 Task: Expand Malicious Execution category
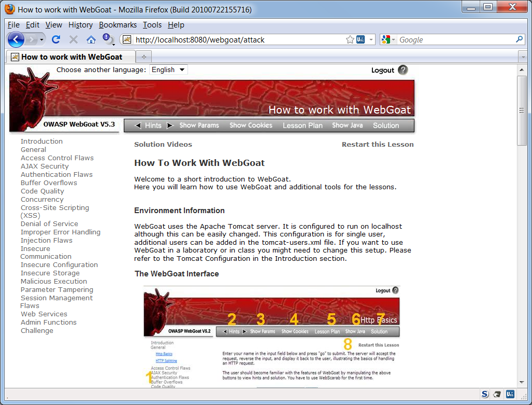tap(53, 282)
